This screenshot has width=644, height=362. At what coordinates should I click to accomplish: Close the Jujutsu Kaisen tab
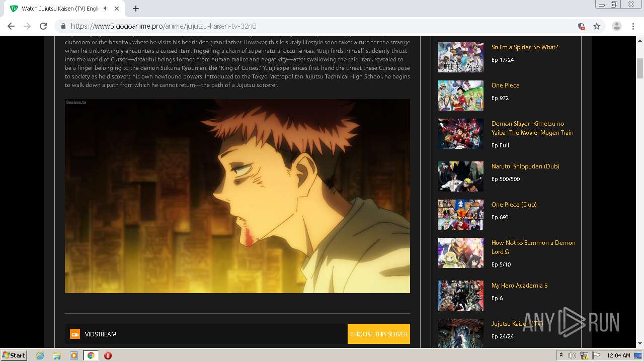coord(117,9)
